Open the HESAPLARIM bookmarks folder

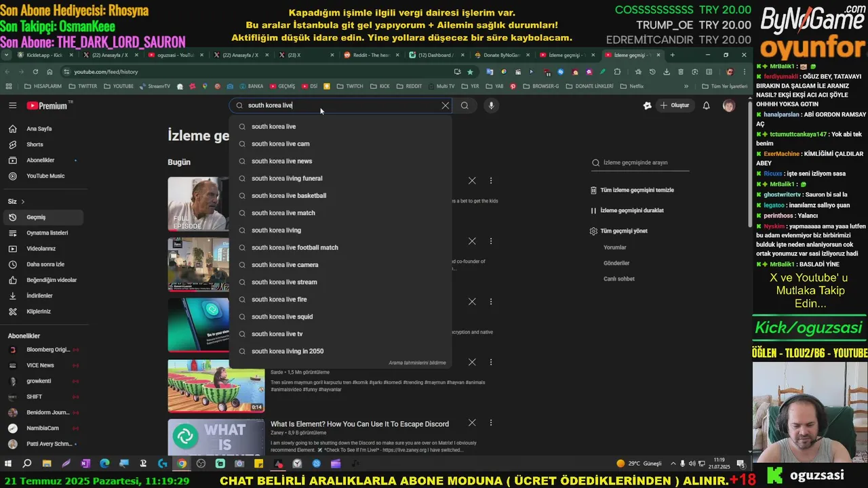coord(43,86)
